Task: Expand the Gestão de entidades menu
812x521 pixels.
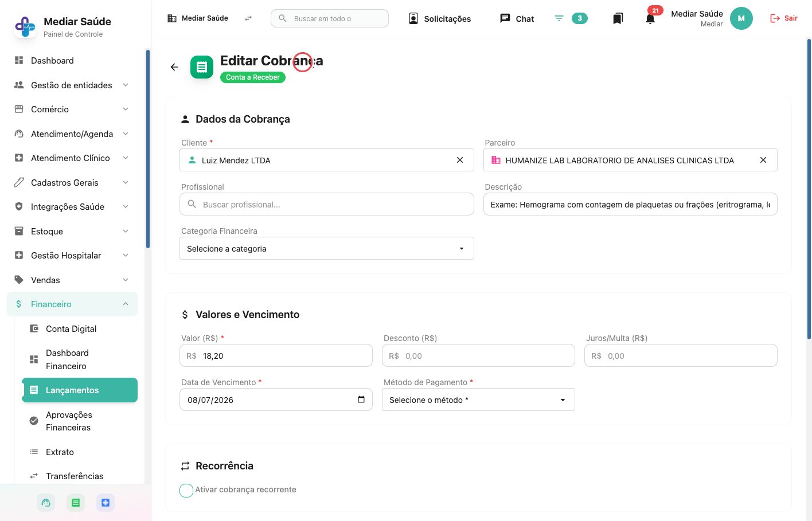Action: 72,85
